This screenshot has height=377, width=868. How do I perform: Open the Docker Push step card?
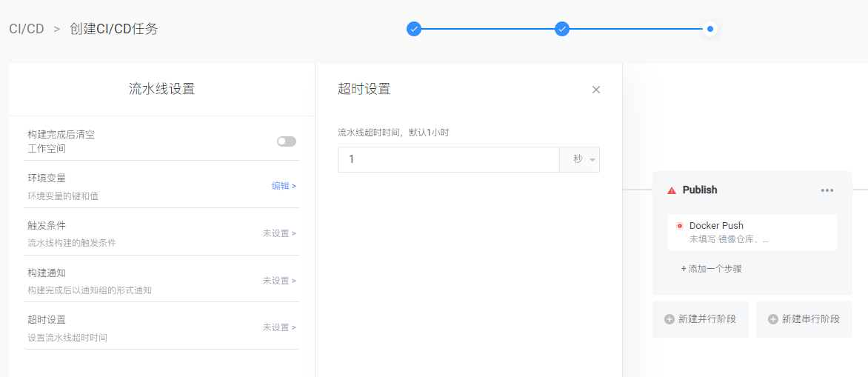[x=752, y=233]
